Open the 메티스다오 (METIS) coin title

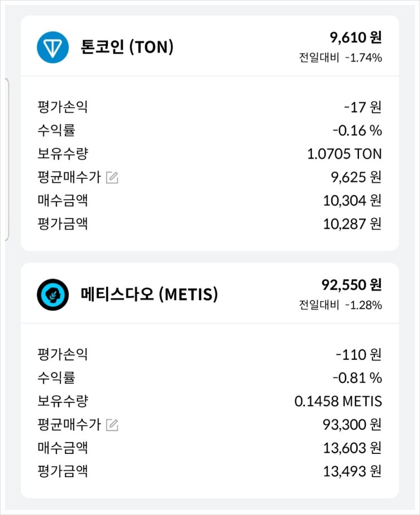pyautogui.click(x=149, y=294)
